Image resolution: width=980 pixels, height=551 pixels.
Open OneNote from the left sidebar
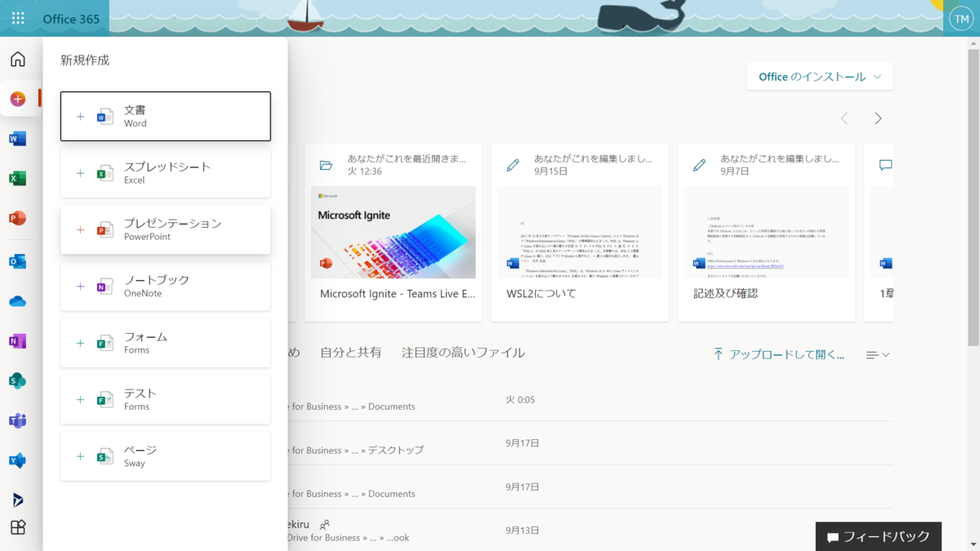tap(17, 341)
